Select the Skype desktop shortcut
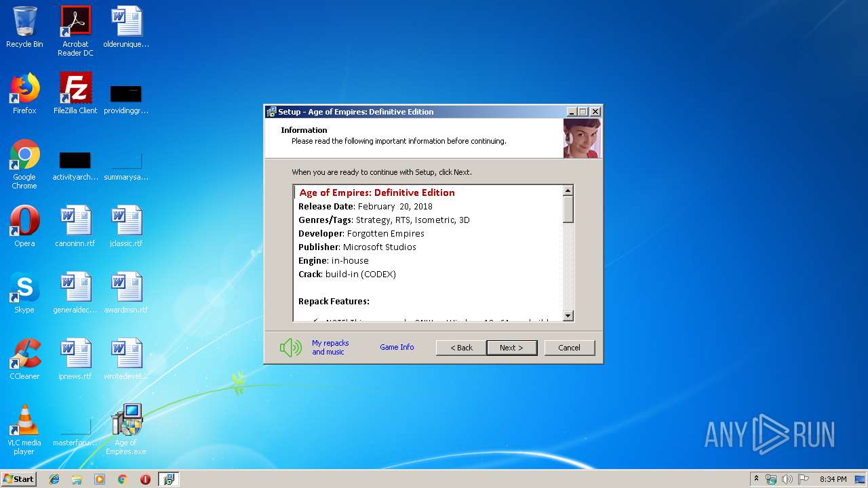This screenshot has height=488, width=868. point(24,293)
